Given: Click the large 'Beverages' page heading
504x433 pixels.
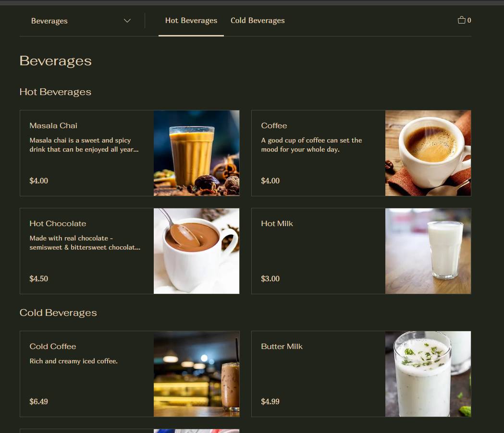Looking at the screenshot, I should coord(56,61).
